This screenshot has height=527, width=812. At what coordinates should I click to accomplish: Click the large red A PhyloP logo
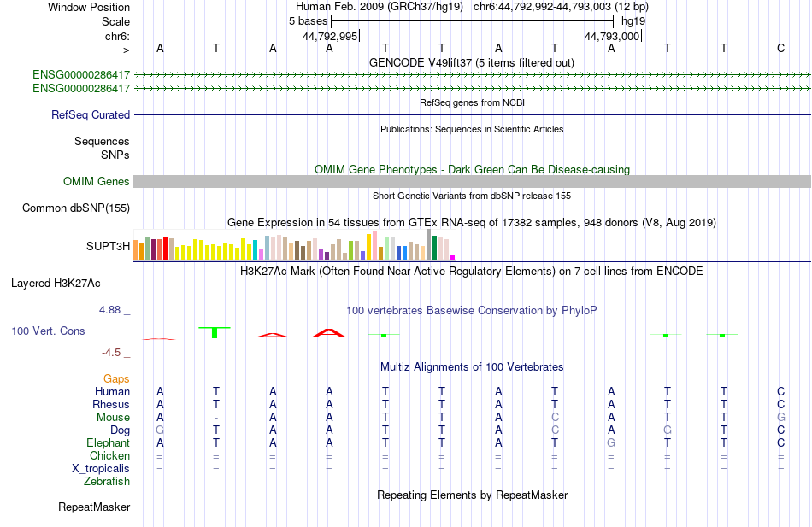coord(329,333)
